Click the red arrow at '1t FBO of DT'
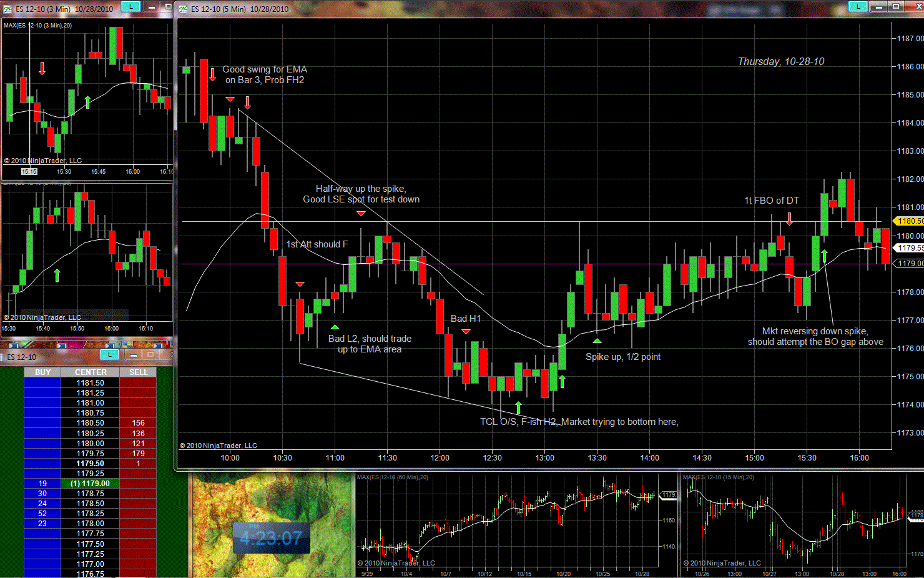 tap(790, 219)
